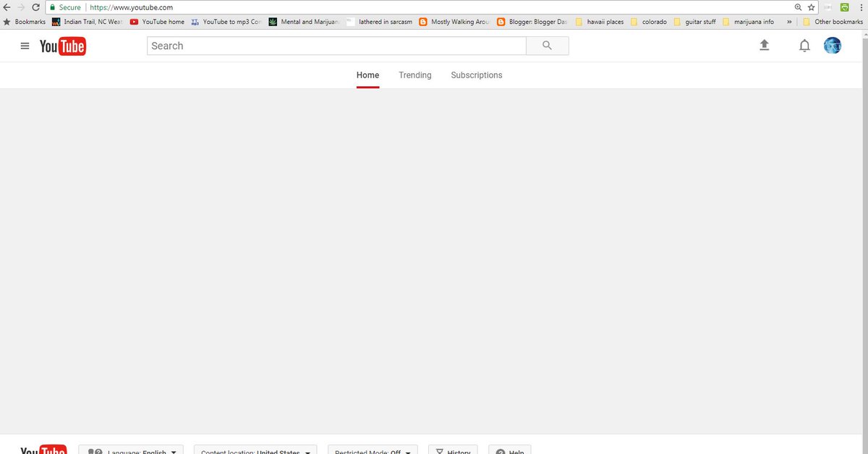Go back with the browser back arrow
Viewport: 868px width, 454px height.
[7, 7]
